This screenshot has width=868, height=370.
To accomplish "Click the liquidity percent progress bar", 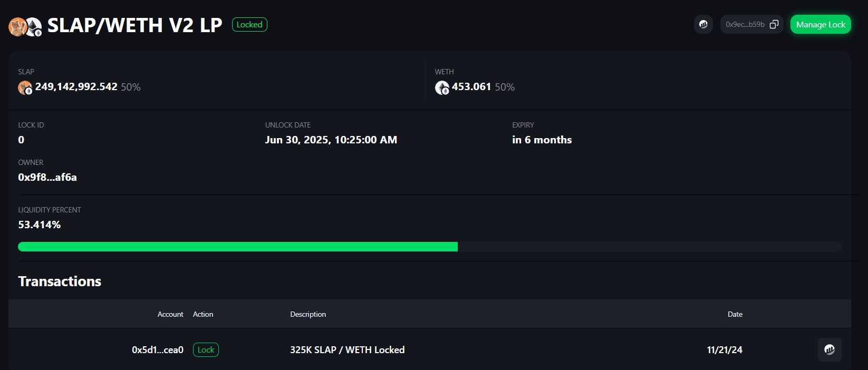I will (x=430, y=247).
